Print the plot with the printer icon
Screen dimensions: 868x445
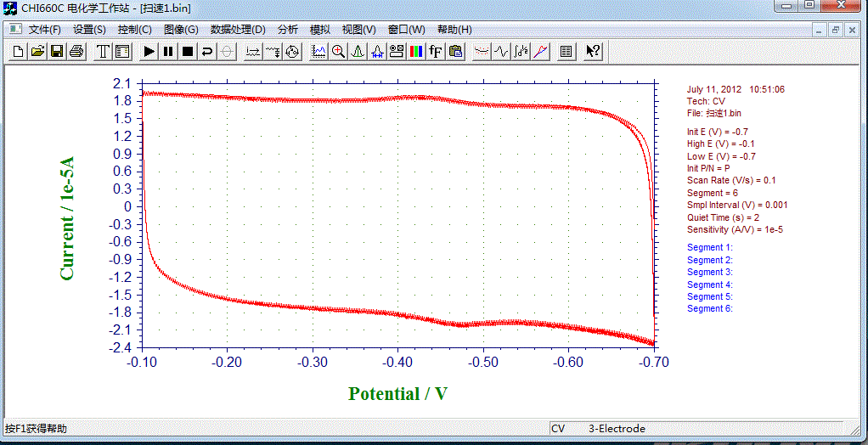coord(76,52)
